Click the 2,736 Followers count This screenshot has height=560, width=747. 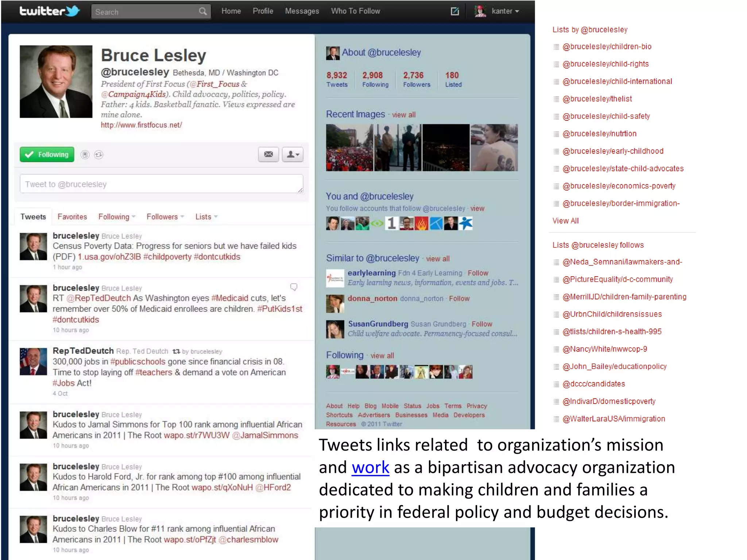[x=417, y=79]
